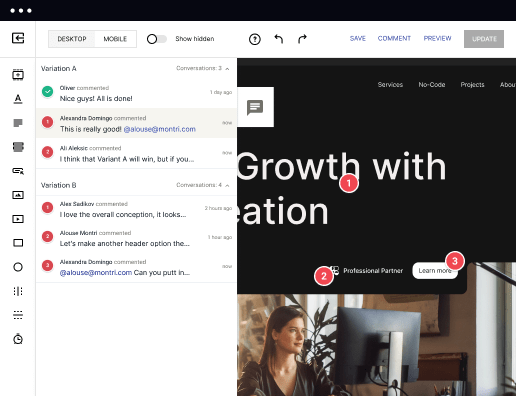
Task: Click the Learn more button
Action: pyautogui.click(x=435, y=271)
